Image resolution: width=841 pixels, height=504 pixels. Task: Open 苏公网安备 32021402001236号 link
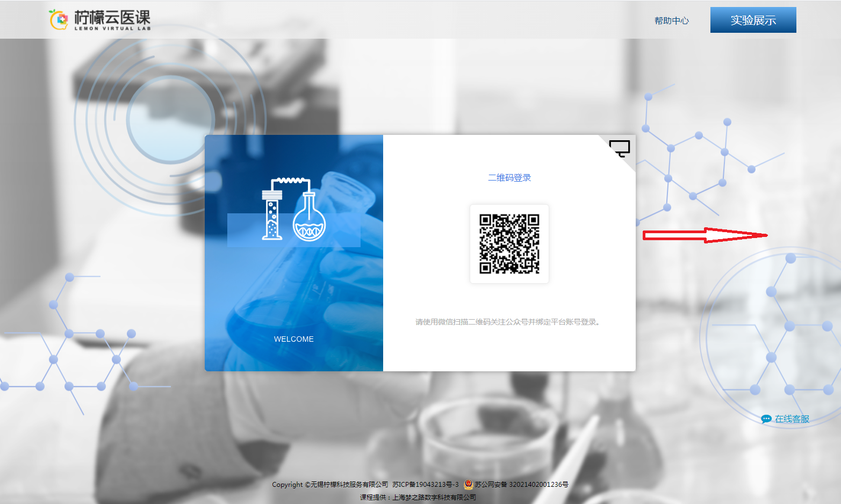(x=521, y=484)
